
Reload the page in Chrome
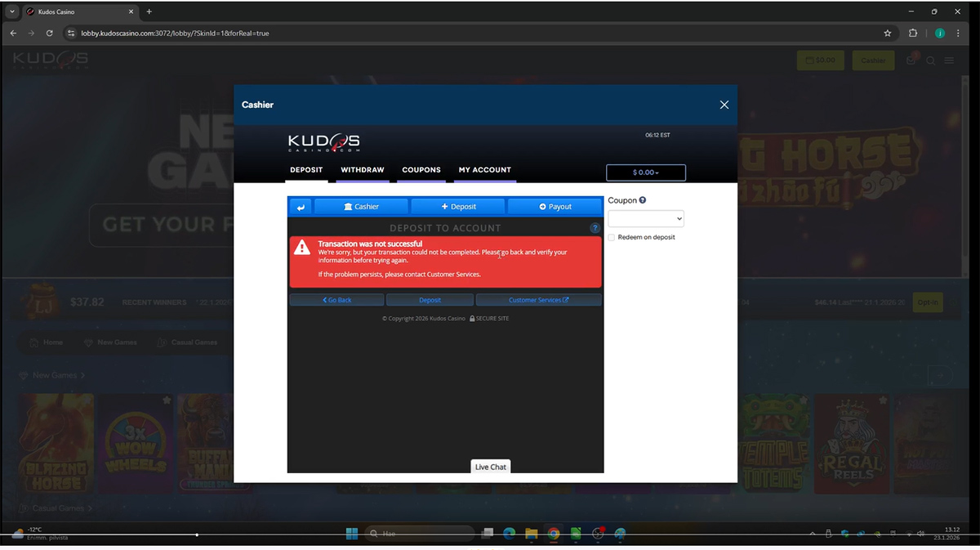(50, 34)
